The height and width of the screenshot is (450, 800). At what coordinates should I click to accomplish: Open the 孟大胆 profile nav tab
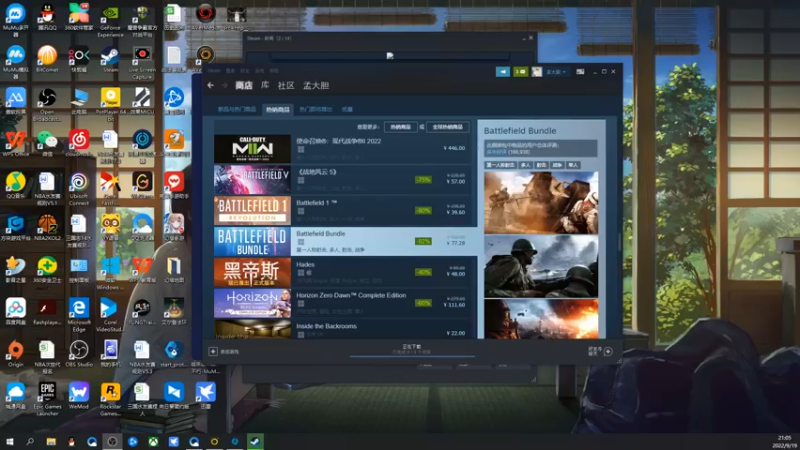coord(316,86)
